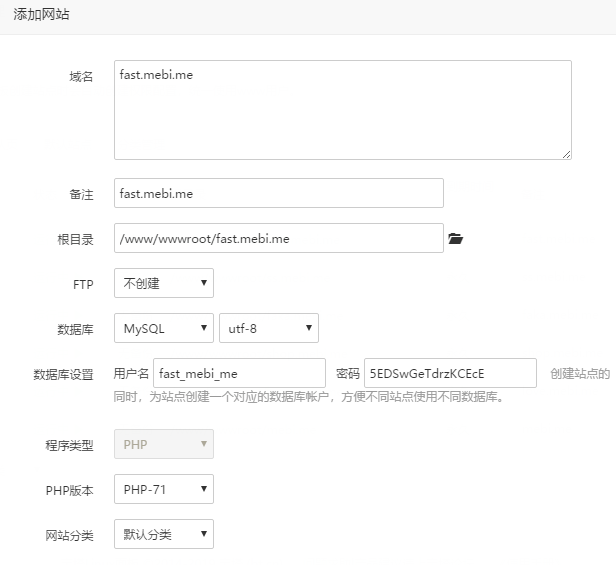
Task: Click the 根目录 field label
Action: [x=75, y=239]
